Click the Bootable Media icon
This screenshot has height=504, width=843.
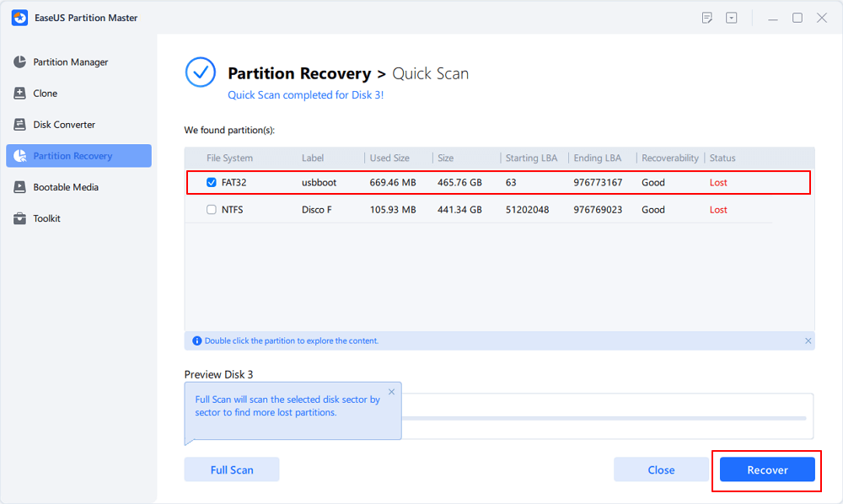coord(19,187)
